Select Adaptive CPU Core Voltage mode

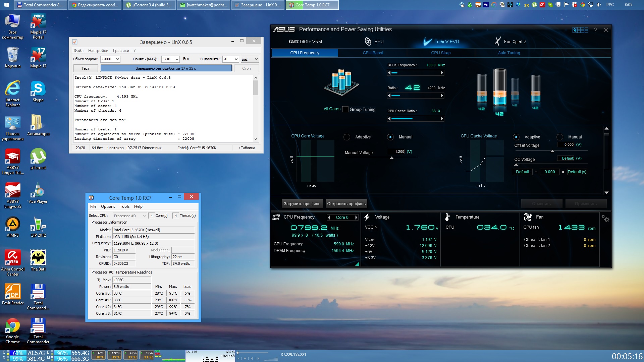[347, 137]
